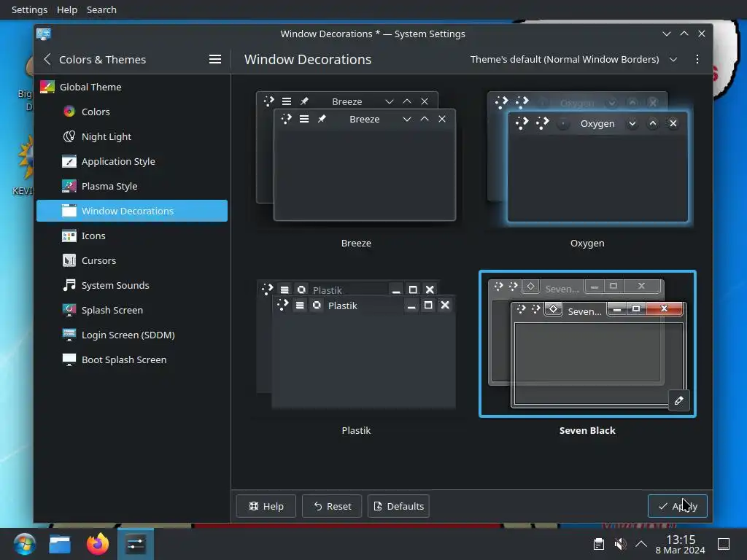Open the application launcher start orb
Screen dimensions: 747x560
click(x=24, y=544)
